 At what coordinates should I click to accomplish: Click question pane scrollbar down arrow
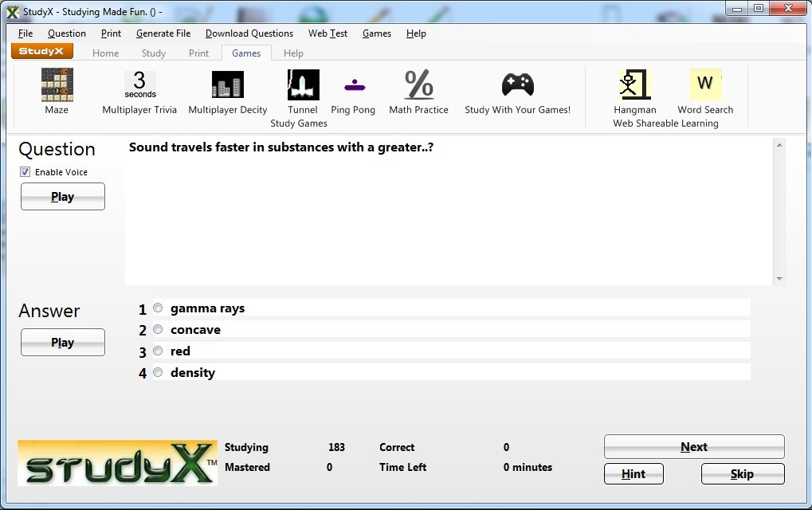click(x=779, y=279)
